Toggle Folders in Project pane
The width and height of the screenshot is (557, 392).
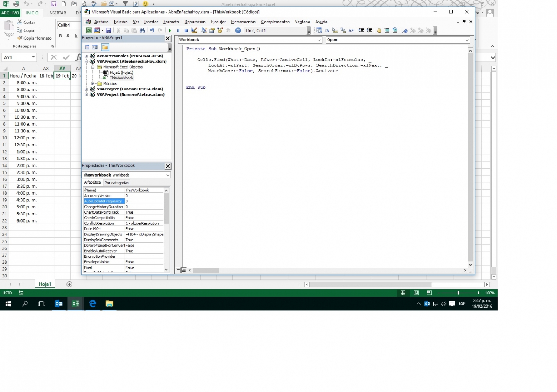(105, 47)
